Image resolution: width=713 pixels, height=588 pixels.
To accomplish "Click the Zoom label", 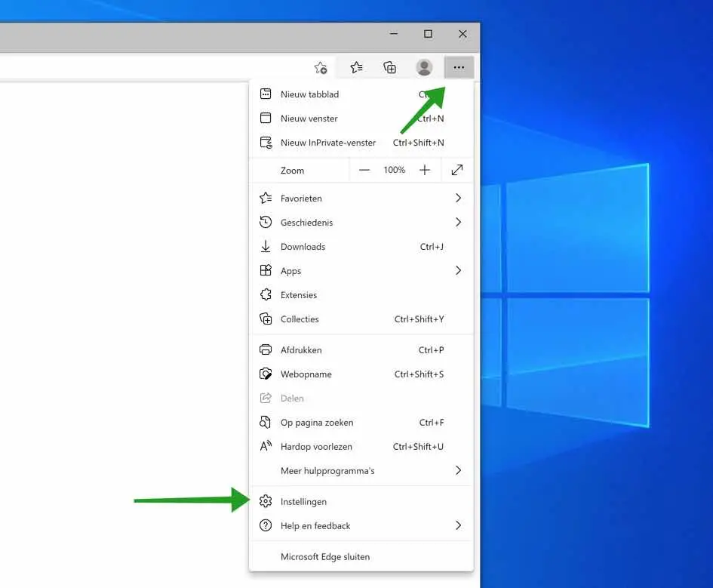I will click(292, 171).
